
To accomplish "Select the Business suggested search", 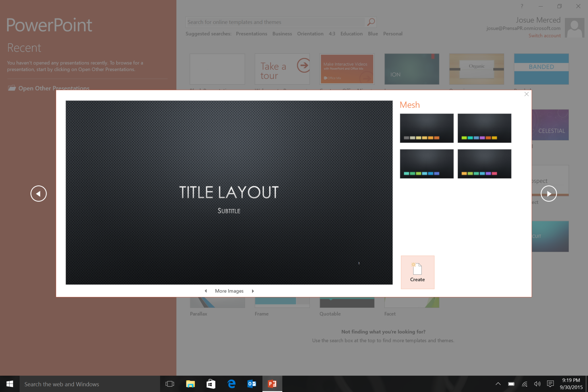I will click(282, 34).
